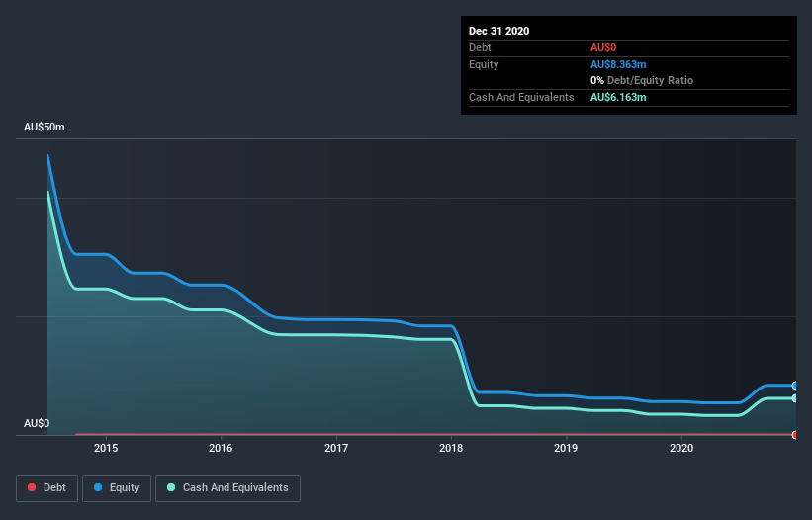812x520 pixels.
Task: Toggle the Equity series legend button
Action: [117, 488]
